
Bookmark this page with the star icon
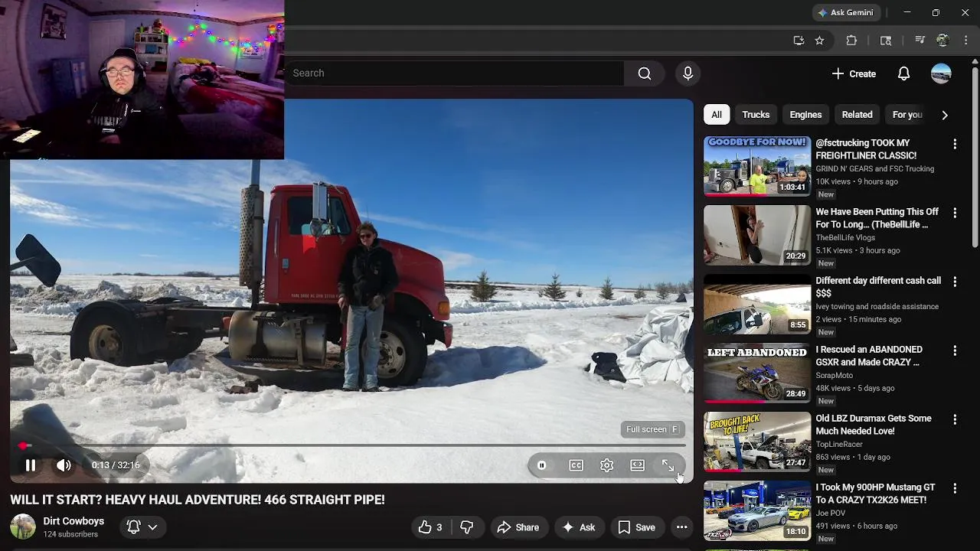click(x=819, y=41)
